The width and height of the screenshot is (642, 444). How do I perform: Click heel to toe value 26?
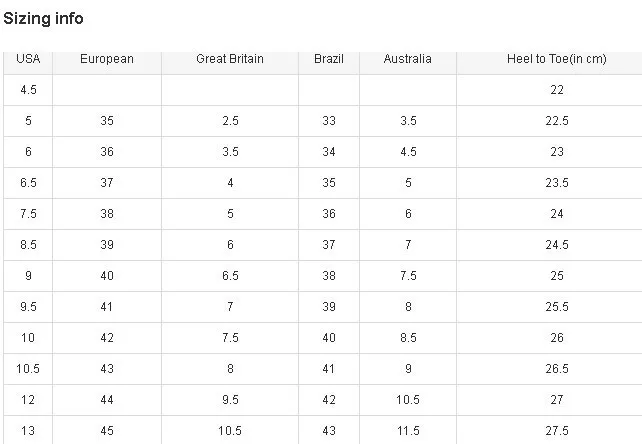[x=557, y=338]
